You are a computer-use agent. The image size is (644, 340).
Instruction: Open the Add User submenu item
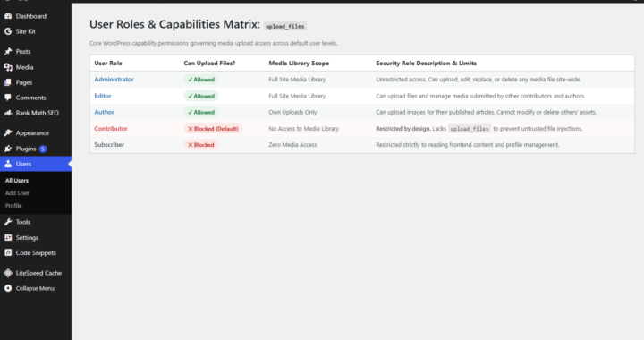17,193
